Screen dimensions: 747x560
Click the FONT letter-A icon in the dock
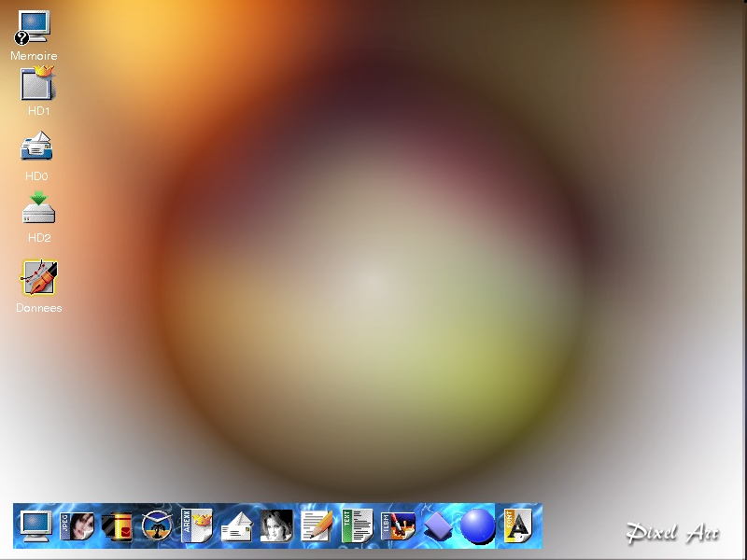(518, 527)
